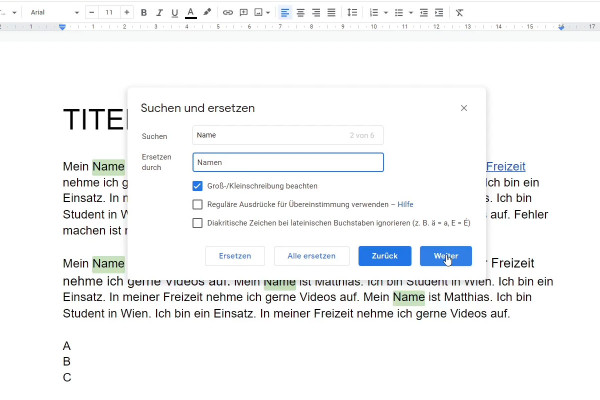Open the highlight color pen tool
Screen dimensions: 600x400
(x=207, y=12)
